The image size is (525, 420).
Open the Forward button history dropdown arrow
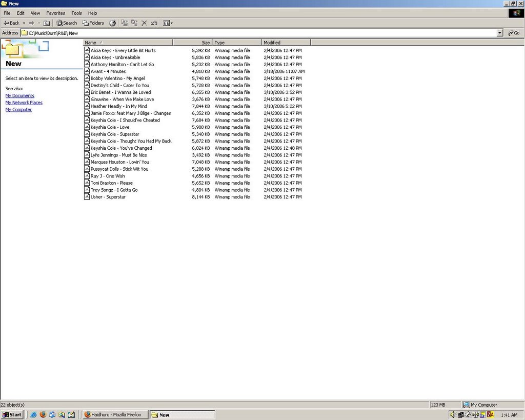(39, 23)
